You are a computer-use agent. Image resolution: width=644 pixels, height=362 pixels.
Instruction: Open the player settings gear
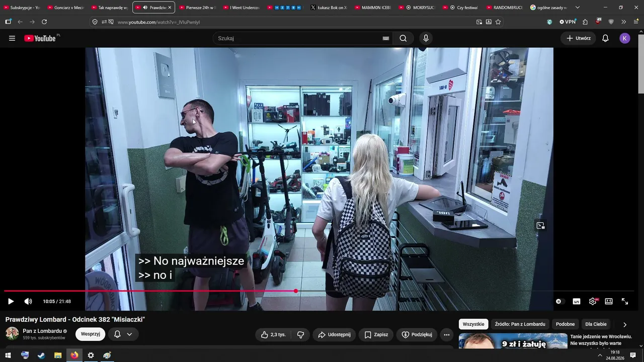(x=593, y=301)
